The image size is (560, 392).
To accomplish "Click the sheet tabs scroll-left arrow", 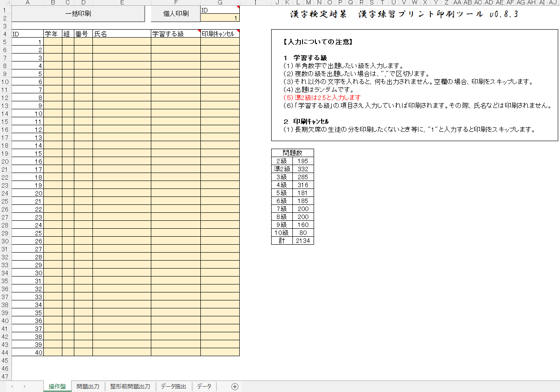I will click(12, 387).
